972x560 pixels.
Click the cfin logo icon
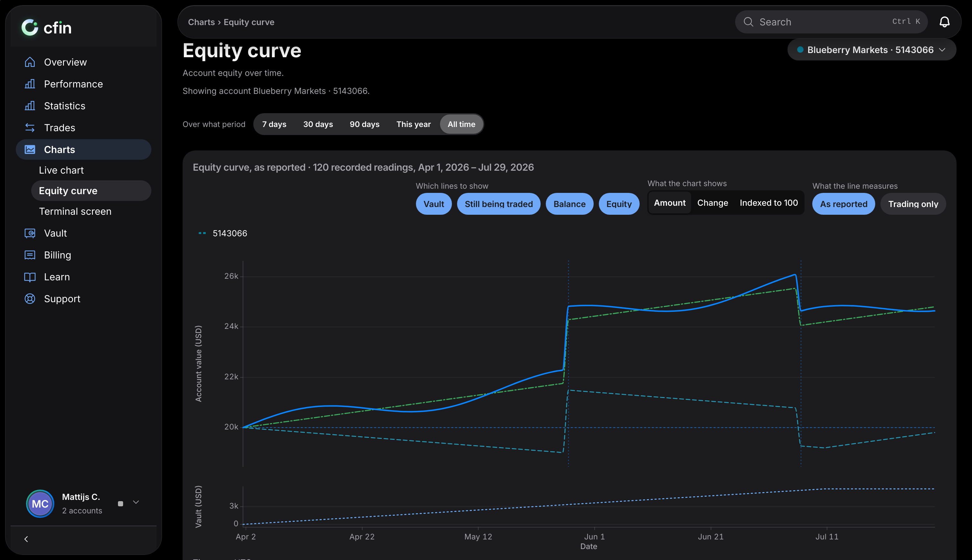pos(30,28)
